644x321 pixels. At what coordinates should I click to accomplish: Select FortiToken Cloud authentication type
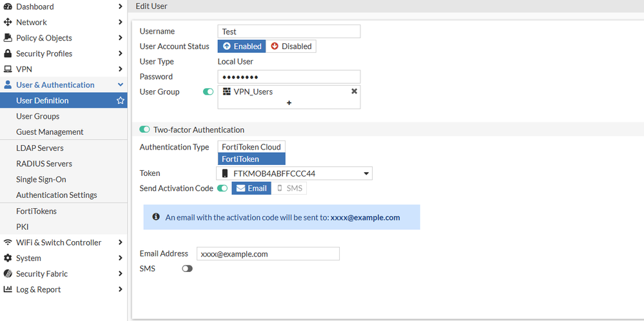click(x=251, y=147)
